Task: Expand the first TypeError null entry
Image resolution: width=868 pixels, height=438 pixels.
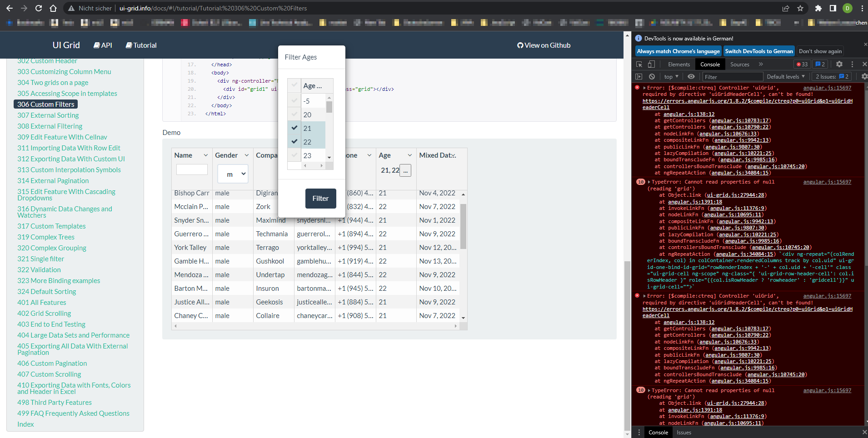Action: (649, 182)
